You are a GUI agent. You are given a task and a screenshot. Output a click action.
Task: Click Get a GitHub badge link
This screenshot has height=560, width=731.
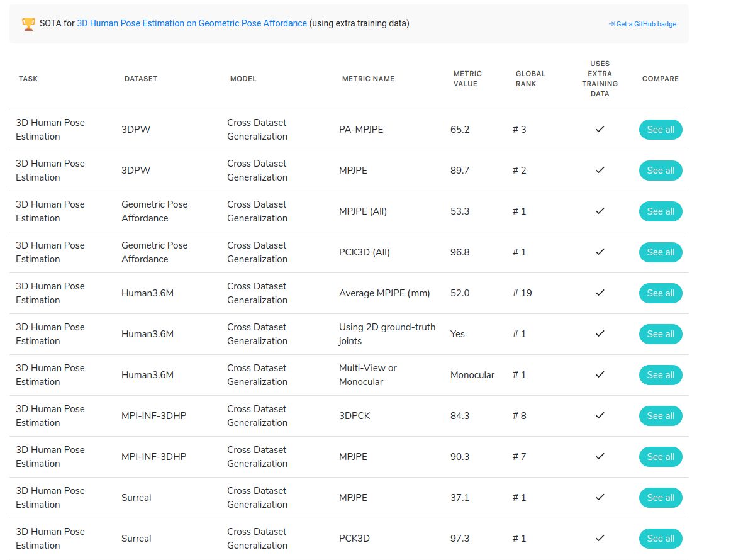point(642,25)
